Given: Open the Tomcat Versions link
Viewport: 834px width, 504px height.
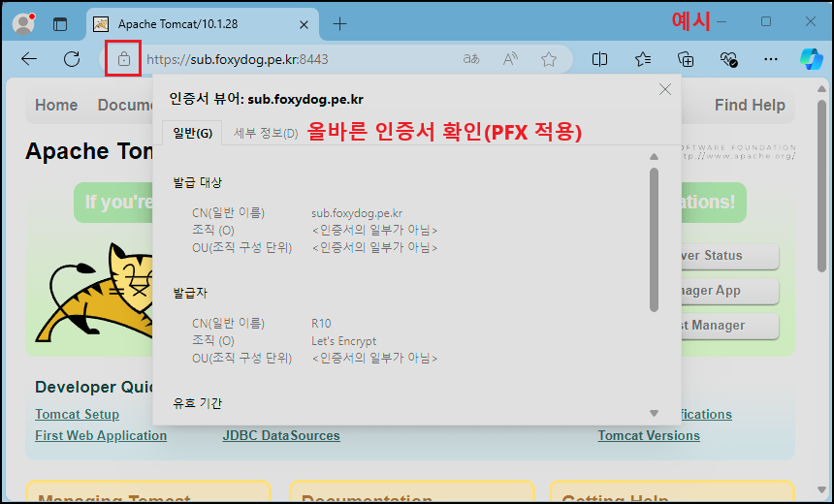Looking at the screenshot, I should pyautogui.click(x=649, y=435).
